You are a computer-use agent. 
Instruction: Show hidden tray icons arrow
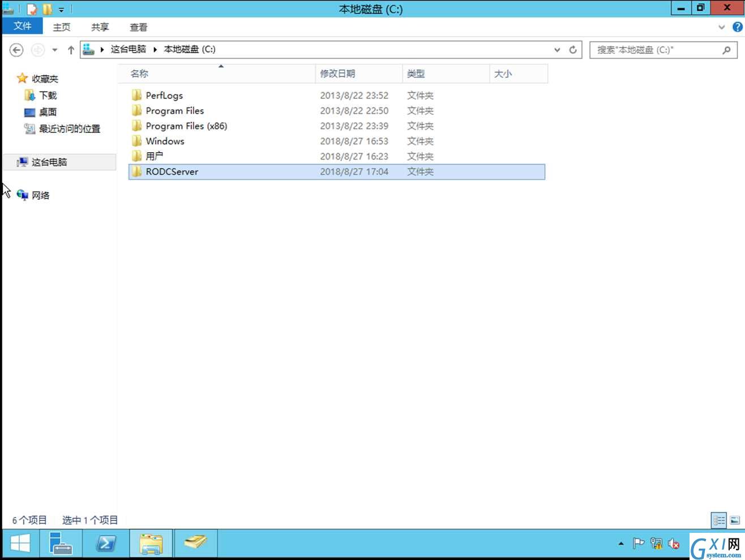[621, 544]
